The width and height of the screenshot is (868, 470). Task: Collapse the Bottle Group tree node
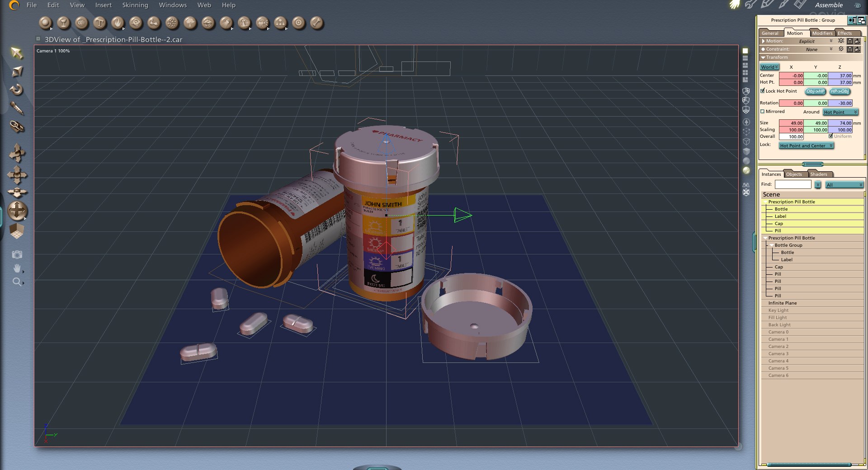click(771, 245)
